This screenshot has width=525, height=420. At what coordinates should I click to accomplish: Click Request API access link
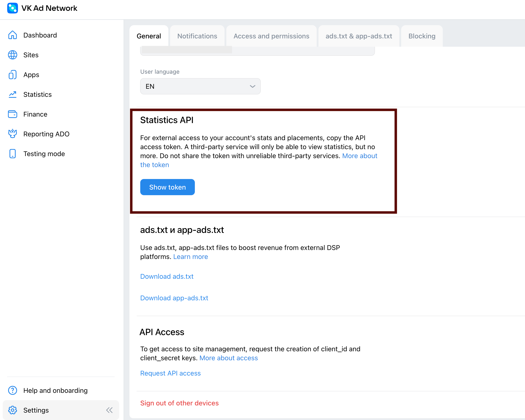[x=170, y=373]
